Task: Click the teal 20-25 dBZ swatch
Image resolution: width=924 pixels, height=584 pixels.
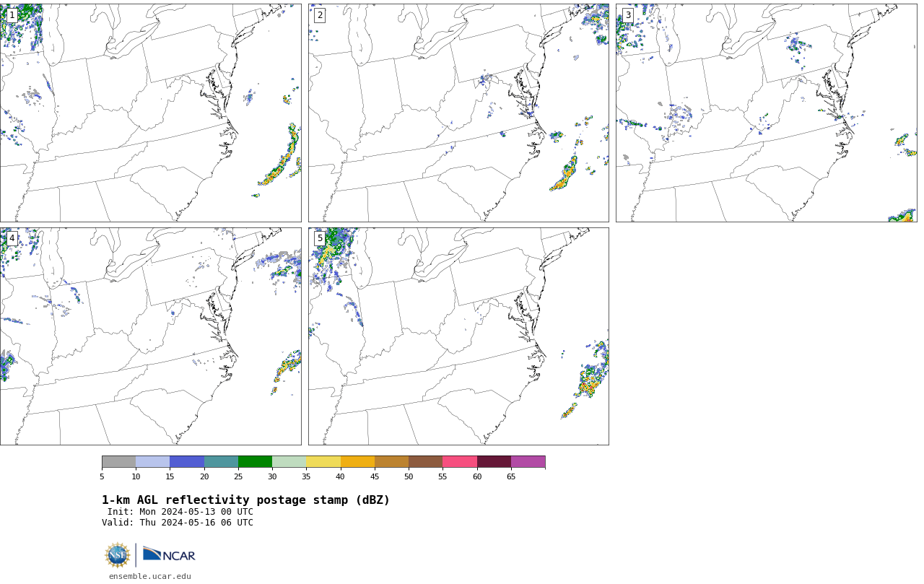Action: (221, 462)
